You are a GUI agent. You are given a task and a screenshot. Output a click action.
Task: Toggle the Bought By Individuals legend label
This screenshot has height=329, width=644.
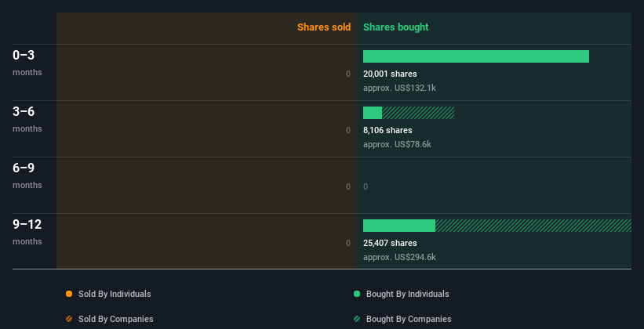pos(407,294)
